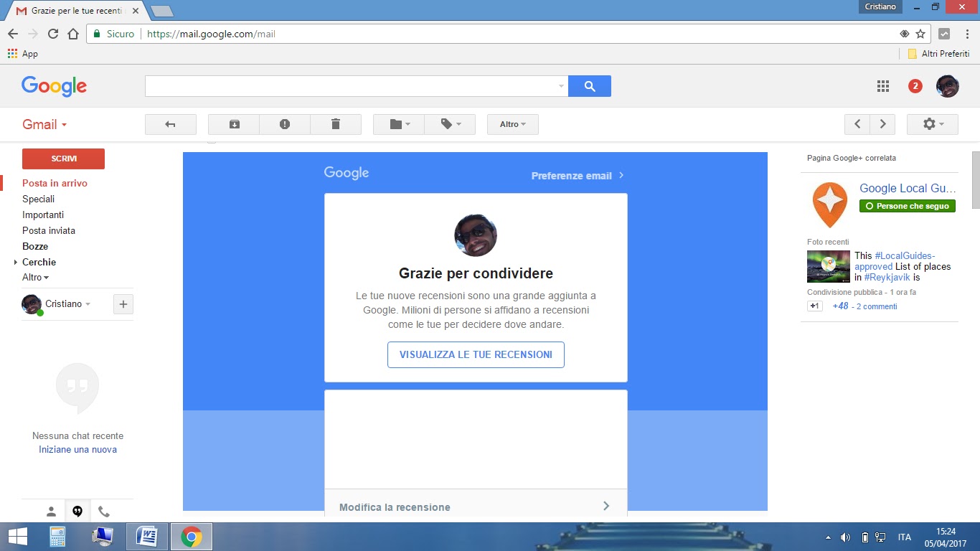The width and height of the screenshot is (980, 551).
Task: Click the chevron next to Modifica la recensione
Action: click(x=606, y=506)
